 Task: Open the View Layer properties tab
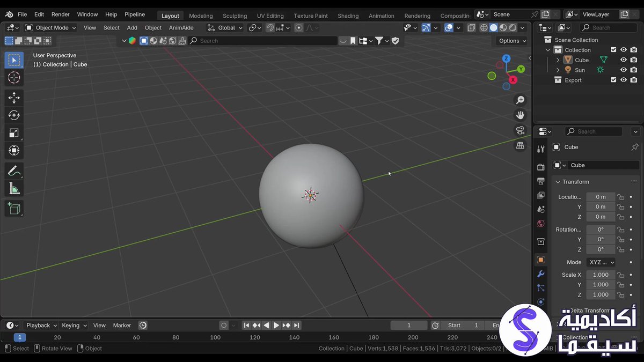point(541,195)
